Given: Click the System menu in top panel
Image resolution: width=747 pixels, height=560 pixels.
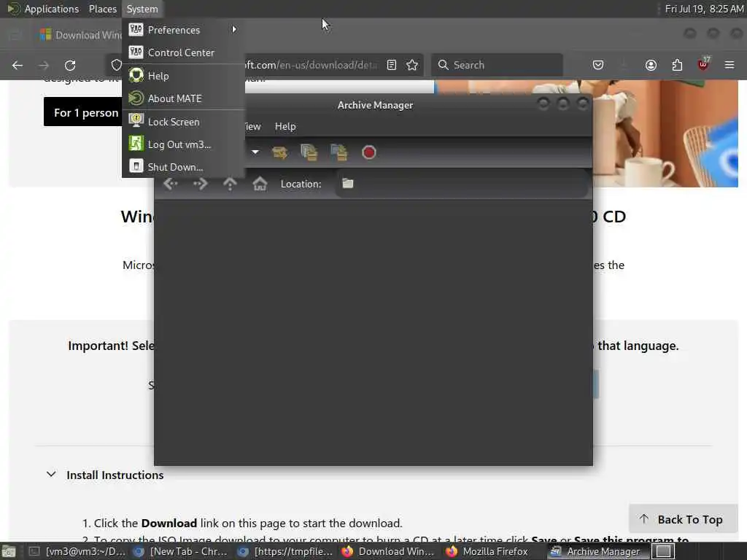Looking at the screenshot, I should coord(142,9).
